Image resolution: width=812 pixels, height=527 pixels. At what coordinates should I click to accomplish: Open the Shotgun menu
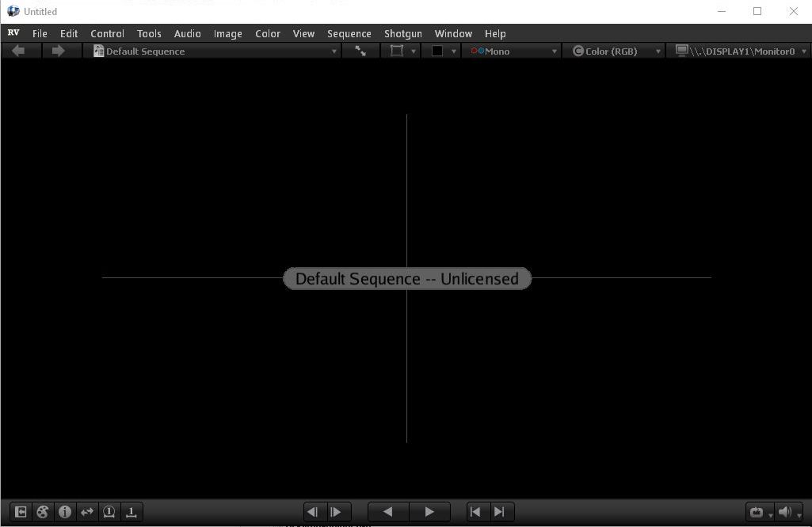coord(403,34)
